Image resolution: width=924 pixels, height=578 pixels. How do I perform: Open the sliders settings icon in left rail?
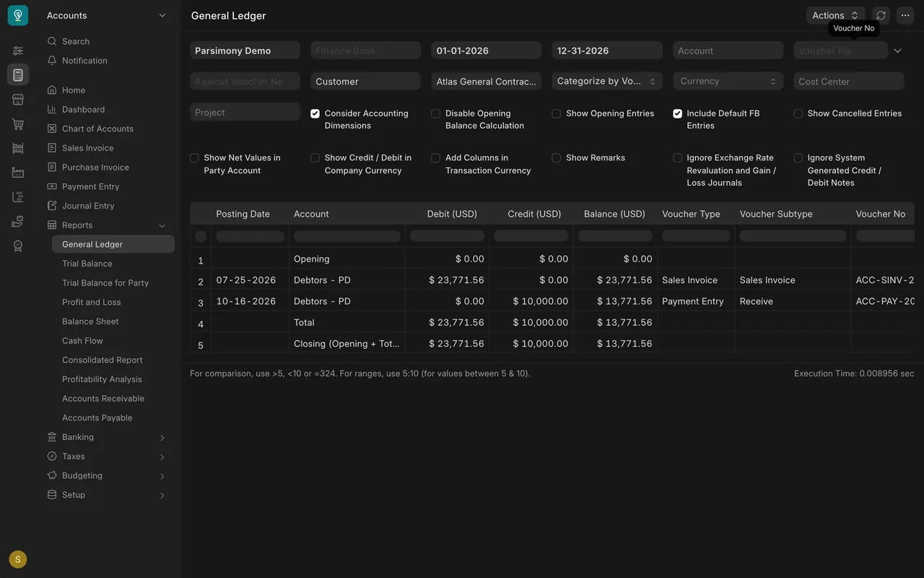point(18,51)
